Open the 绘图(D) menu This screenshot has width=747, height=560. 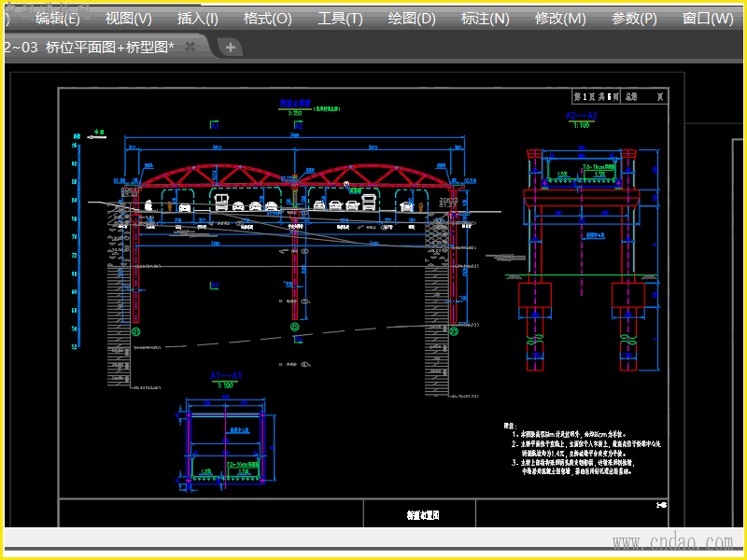pyautogui.click(x=412, y=19)
